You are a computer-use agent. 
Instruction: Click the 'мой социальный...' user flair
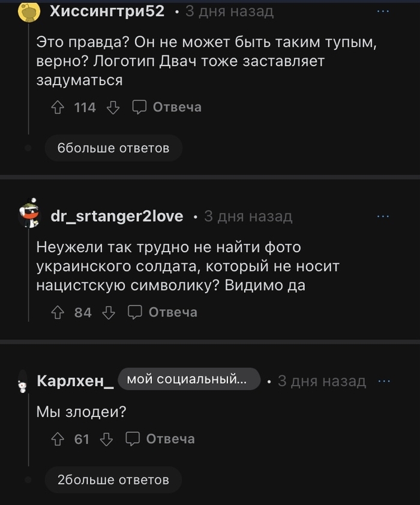coord(189,380)
